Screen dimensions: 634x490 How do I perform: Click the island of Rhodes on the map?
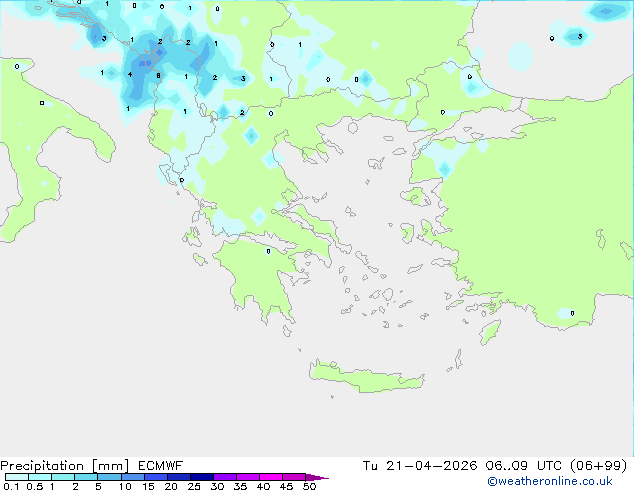pyautogui.click(x=490, y=332)
